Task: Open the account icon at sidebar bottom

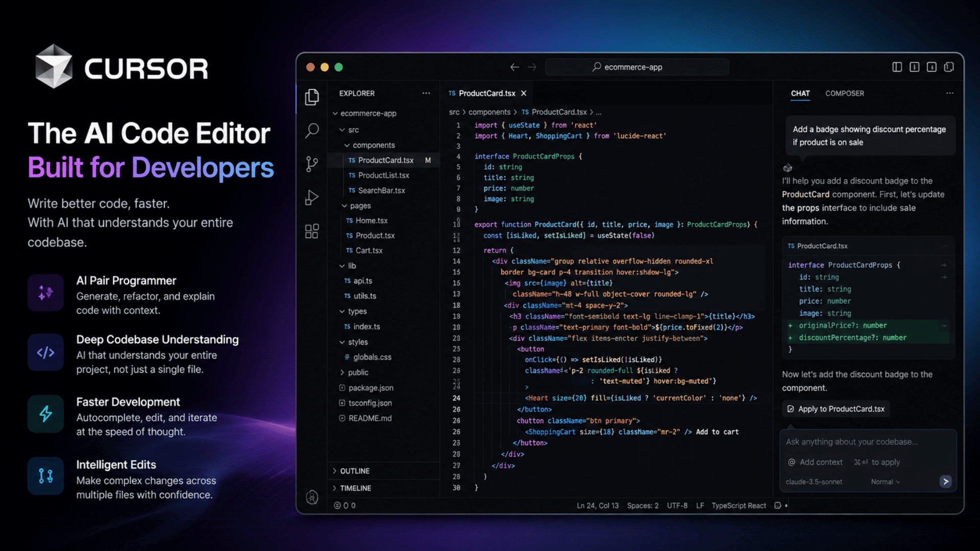Action: tap(312, 496)
